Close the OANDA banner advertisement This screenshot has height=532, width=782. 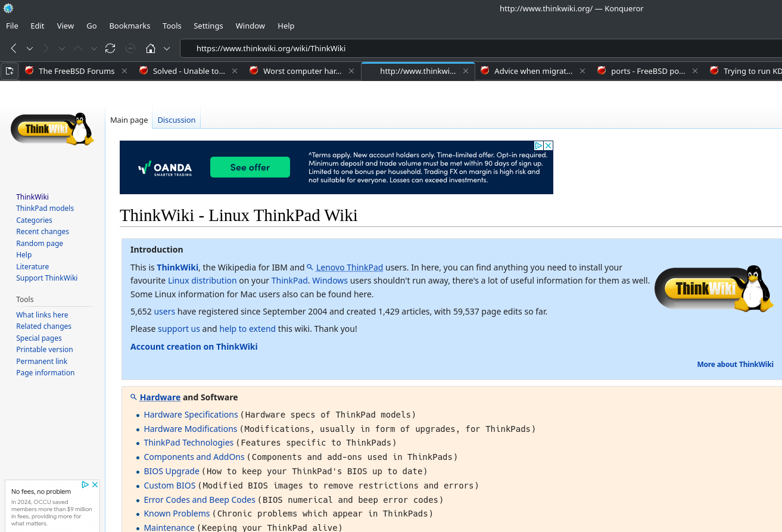coord(549,145)
